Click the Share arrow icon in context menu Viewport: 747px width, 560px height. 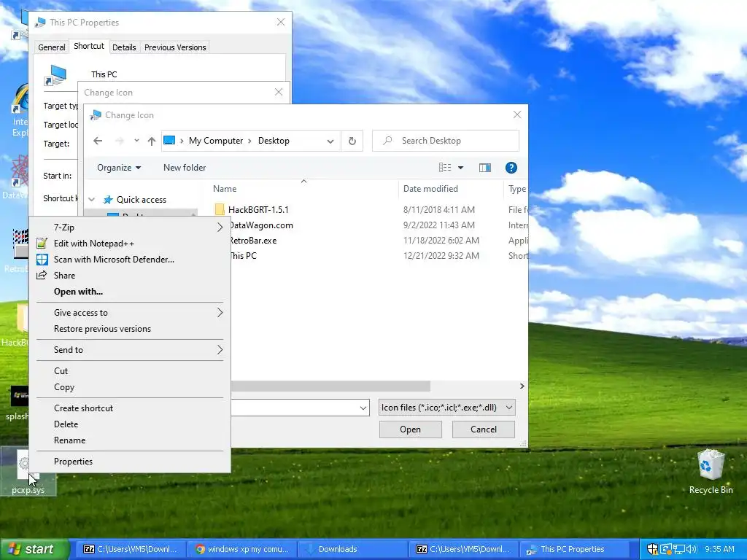click(x=42, y=275)
